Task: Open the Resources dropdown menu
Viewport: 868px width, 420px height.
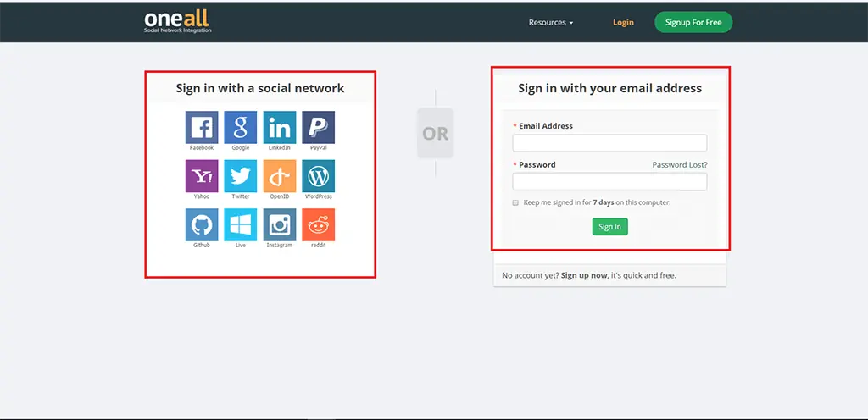Action: 551,23
